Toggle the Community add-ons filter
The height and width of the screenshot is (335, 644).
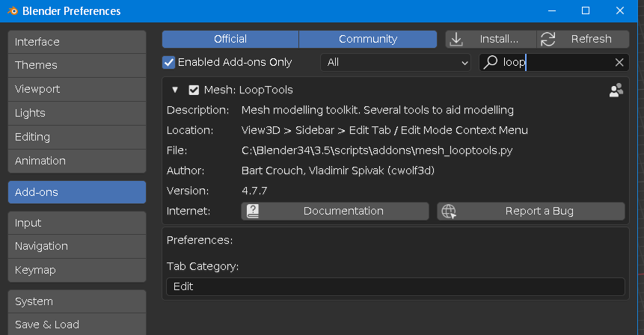[367, 39]
